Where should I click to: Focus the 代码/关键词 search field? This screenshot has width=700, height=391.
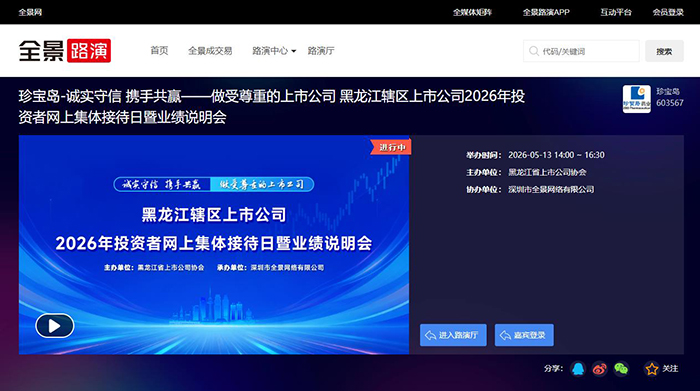[581, 51]
